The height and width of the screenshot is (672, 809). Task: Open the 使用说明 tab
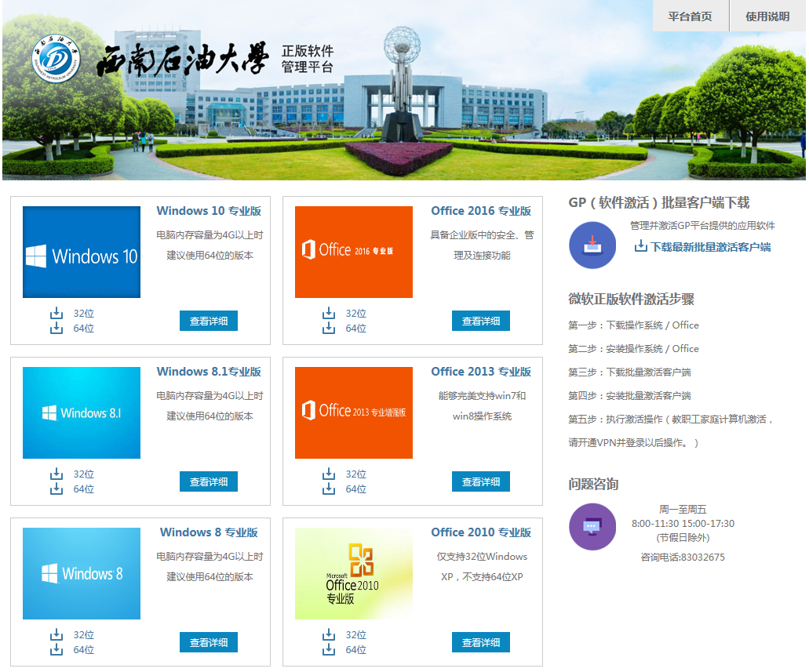pos(767,16)
